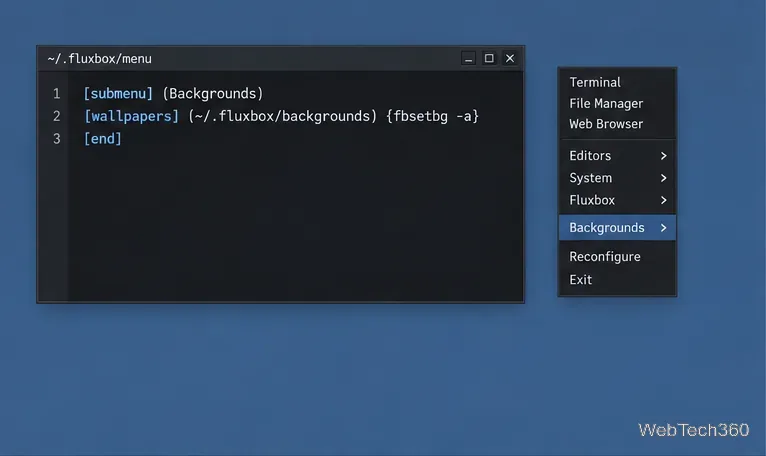Select Exit in the Fluxbox menu
This screenshot has width=766, height=456.
point(617,280)
